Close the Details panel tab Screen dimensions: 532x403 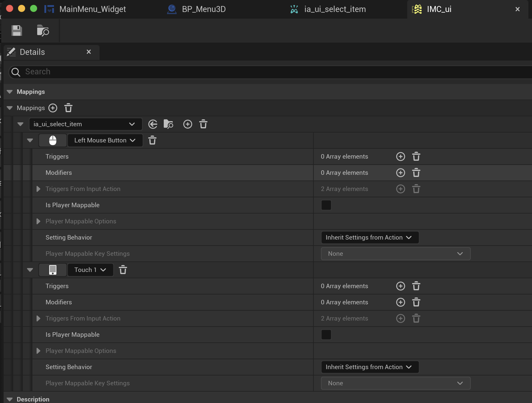click(x=89, y=52)
